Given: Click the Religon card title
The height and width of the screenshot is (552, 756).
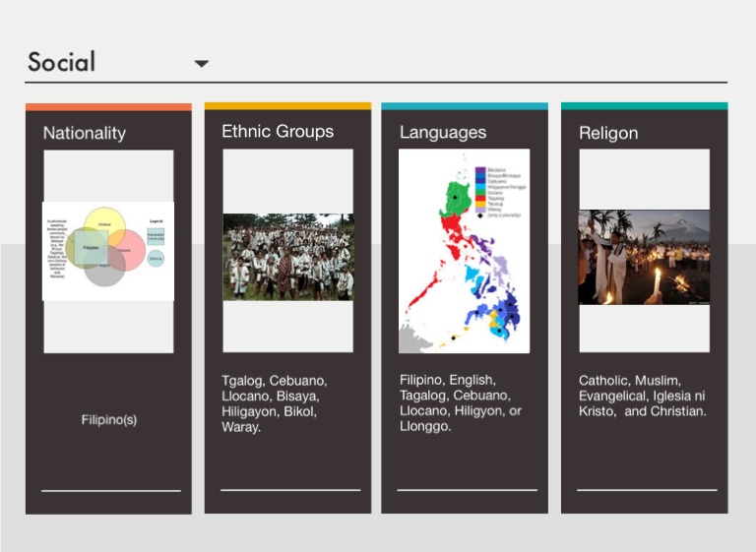Looking at the screenshot, I should tap(608, 133).
